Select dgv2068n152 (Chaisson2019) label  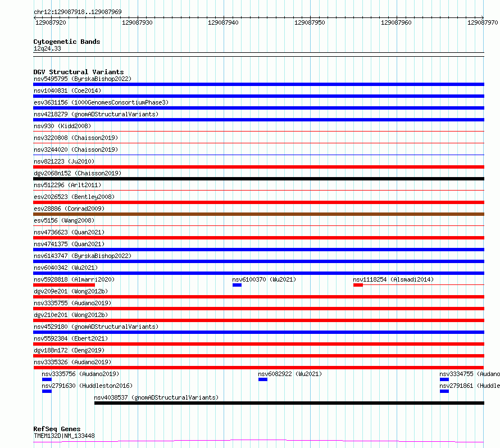pyautogui.click(x=78, y=173)
